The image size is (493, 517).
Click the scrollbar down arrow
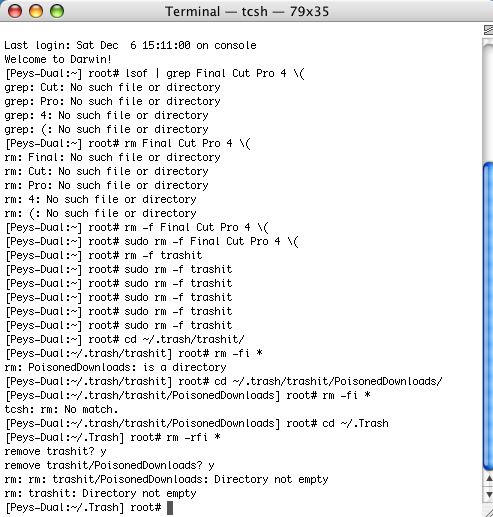489,494
